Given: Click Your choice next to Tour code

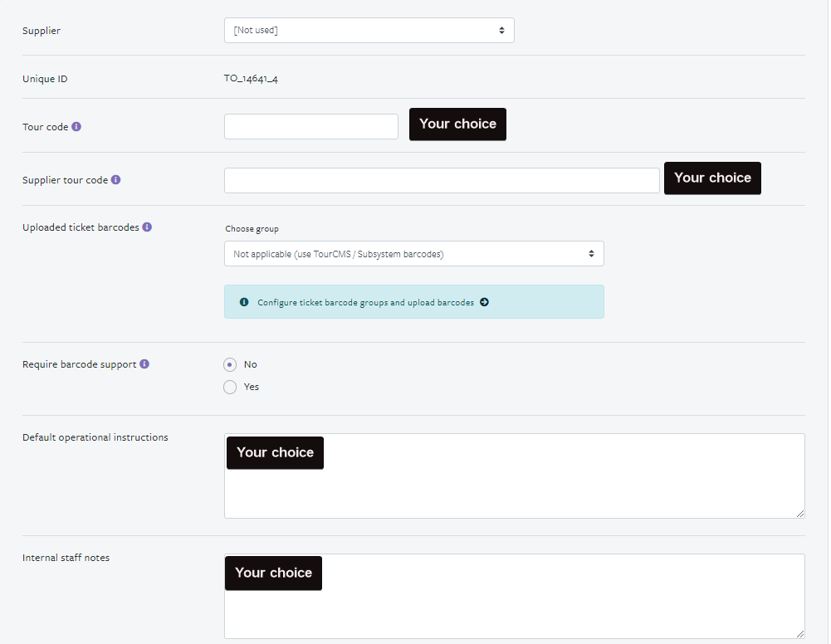Looking at the screenshot, I should tap(457, 124).
